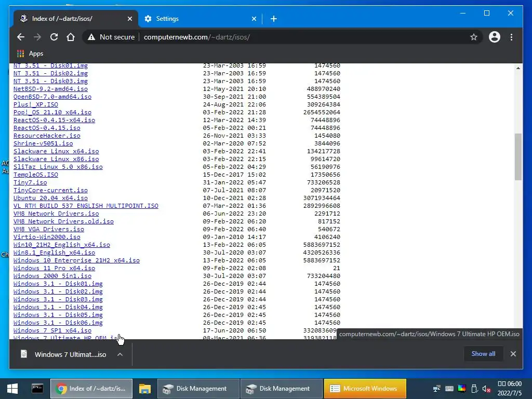
Task: Click file size 2654552064 for Pop!_OS
Action: 322,112
